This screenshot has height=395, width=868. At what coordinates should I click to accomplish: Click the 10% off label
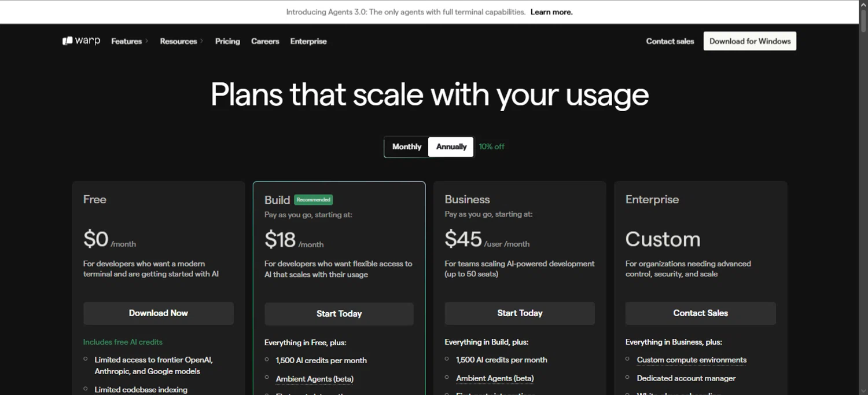coord(491,147)
